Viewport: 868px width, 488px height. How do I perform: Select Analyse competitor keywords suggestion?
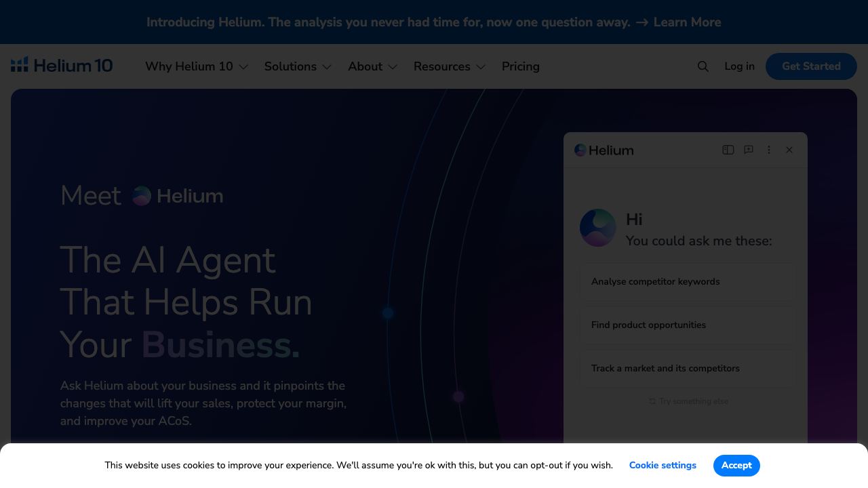(x=688, y=282)
